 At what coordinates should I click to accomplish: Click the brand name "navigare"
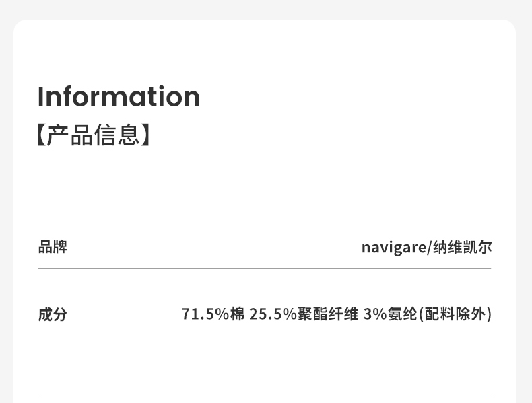[393, 248]
